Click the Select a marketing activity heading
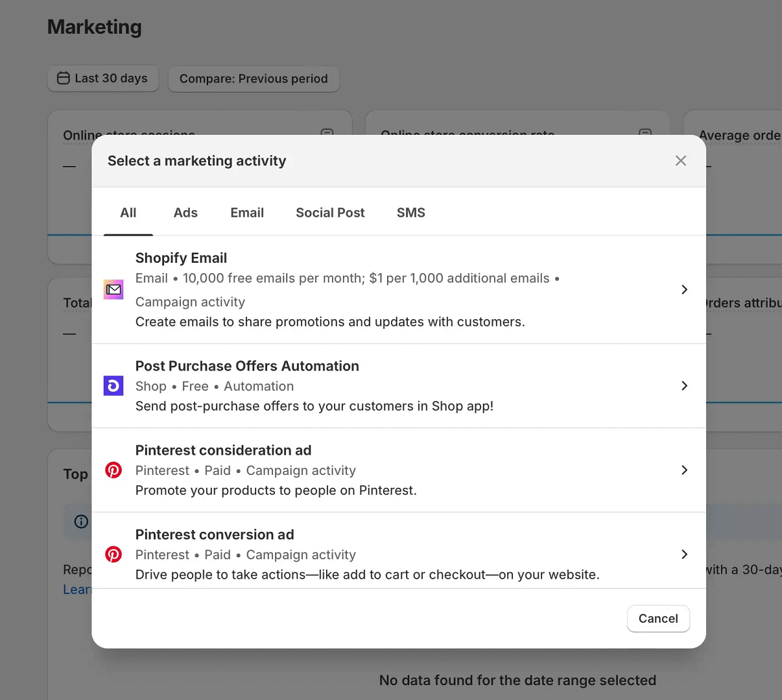782x700 pixels. (196, 161)
